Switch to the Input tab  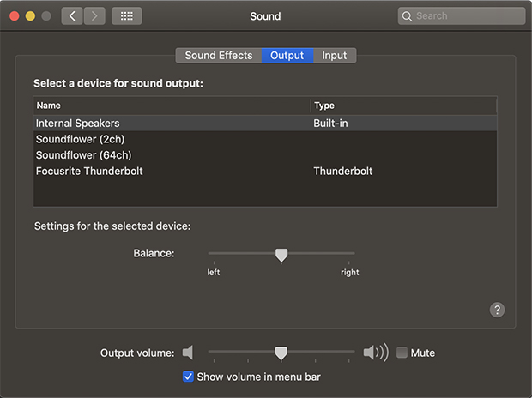click(335, 56)
